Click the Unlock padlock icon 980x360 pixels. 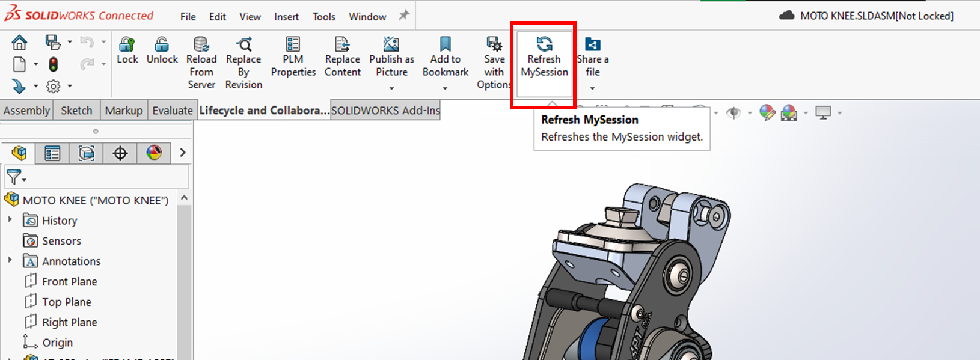click(x=162, y=44)
